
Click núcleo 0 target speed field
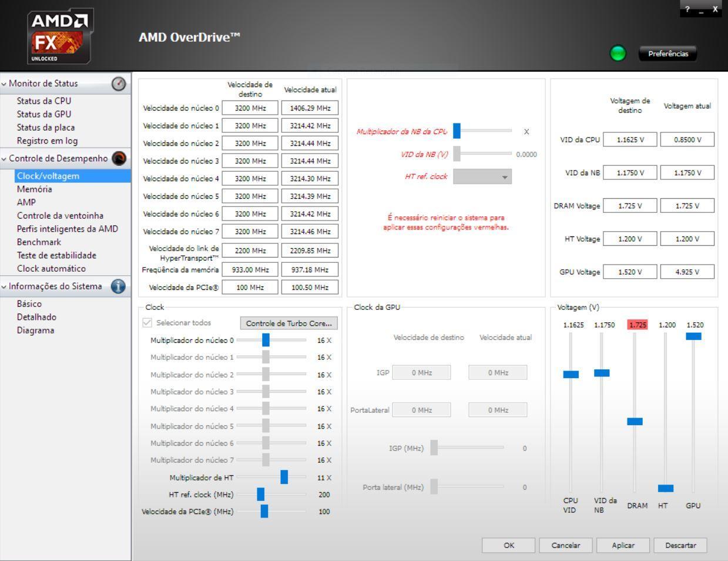pos(250,108)
